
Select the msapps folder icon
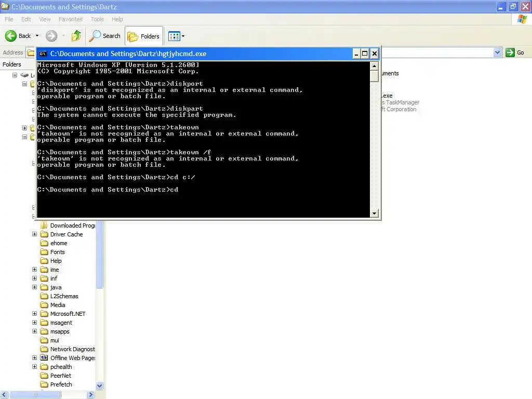coord(44,331)
